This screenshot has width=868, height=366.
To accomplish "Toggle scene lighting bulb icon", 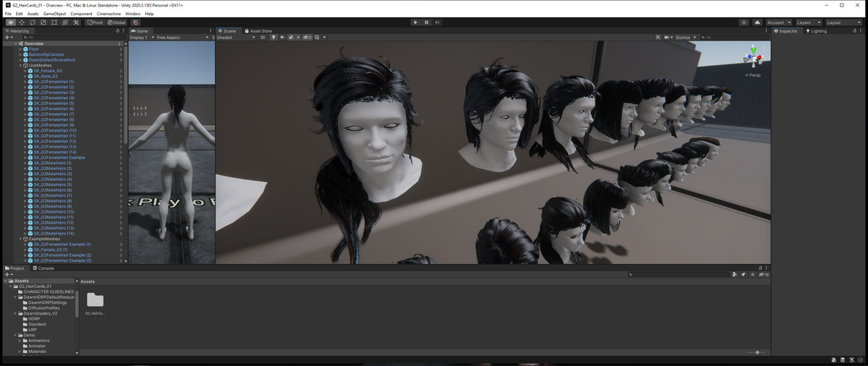I will (273, 37).
